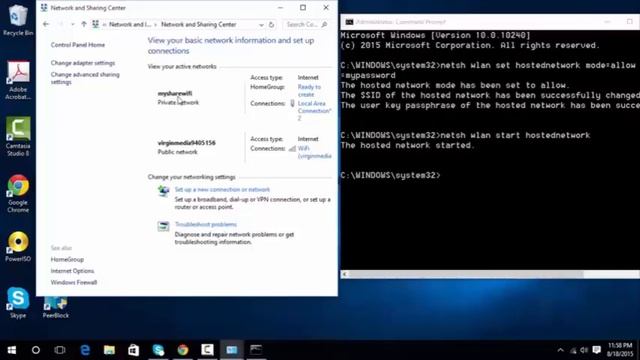640x360 pixels.
Task: Open Control Panel Home link
Action: 78,45
